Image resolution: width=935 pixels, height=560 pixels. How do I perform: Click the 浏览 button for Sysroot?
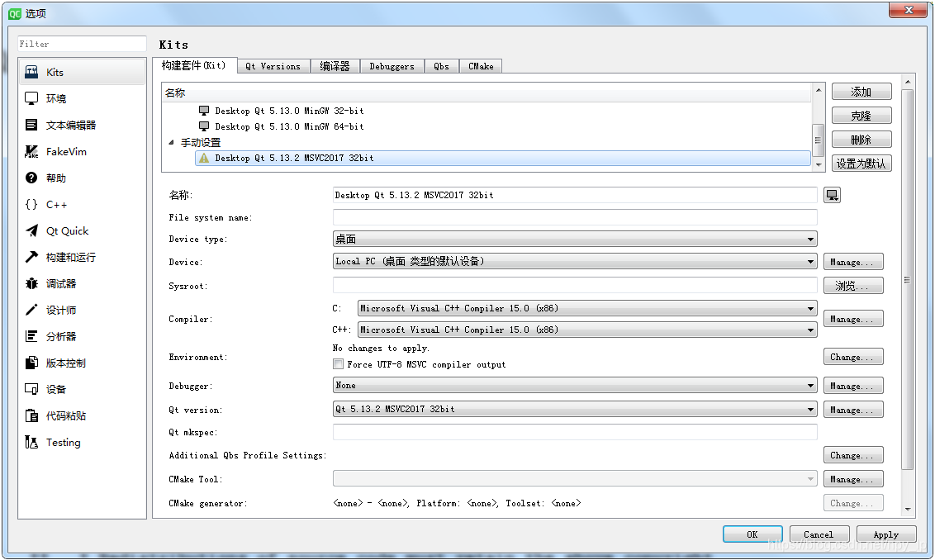pos(853,286)
